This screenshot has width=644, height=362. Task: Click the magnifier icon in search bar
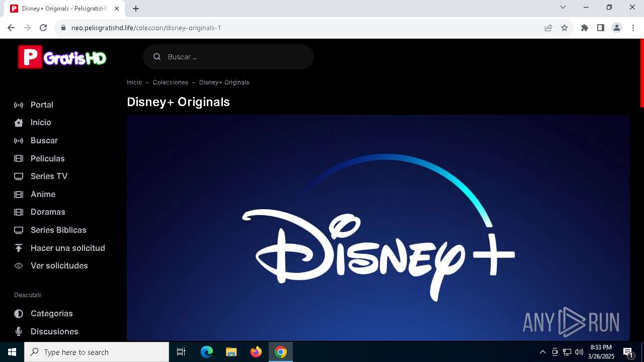pyautogui.click(x=157, y=57)
